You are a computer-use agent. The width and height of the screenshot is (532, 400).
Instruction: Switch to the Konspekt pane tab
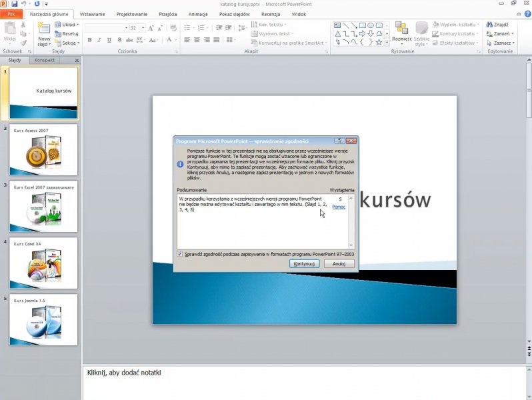(45, 60)
